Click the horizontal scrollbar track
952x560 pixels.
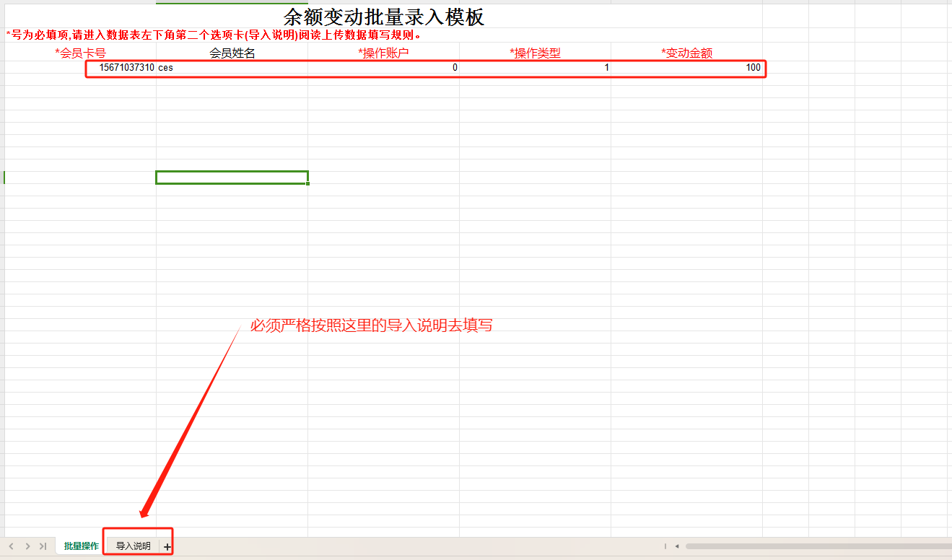tap(816, 546)
